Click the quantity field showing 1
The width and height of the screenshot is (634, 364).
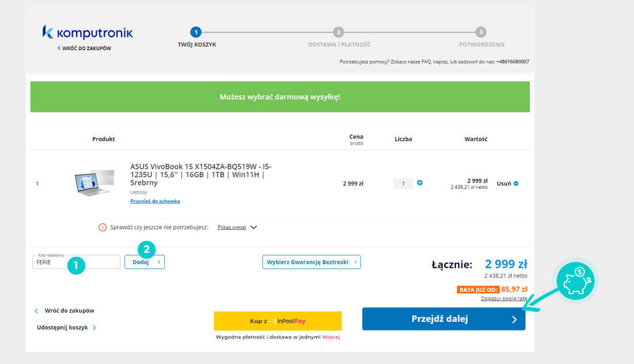[403, 183]
